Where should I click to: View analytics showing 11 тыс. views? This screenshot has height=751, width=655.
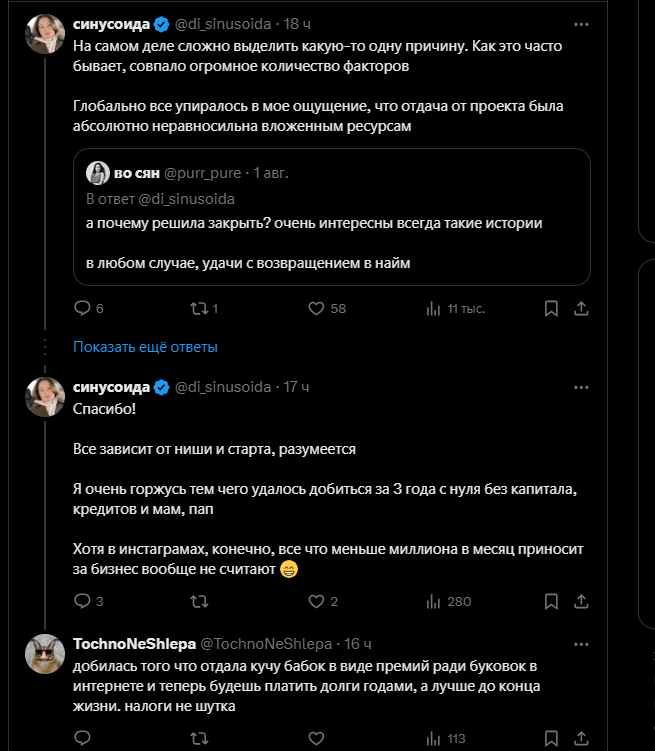(x=455, y=308)
